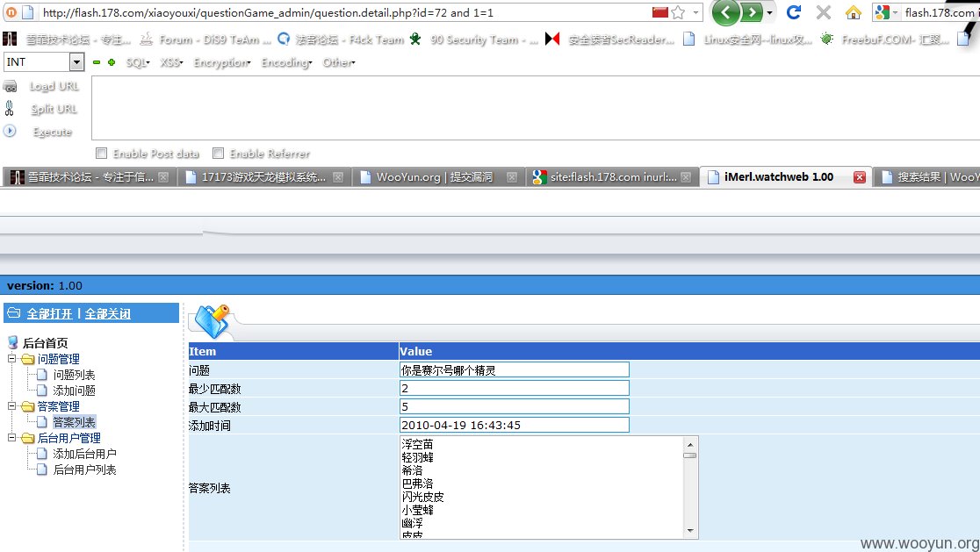Click the browser back arrow button

pos(725,12)
